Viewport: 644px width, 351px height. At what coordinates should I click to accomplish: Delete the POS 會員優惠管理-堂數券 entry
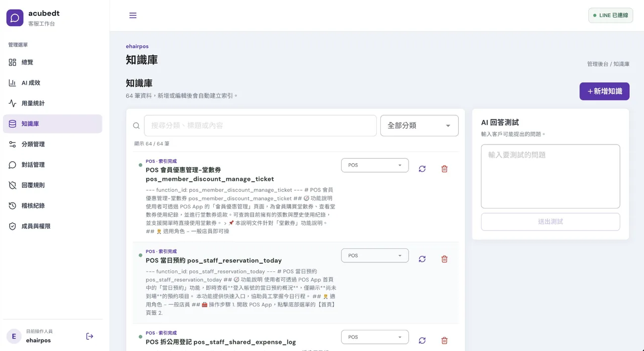click(444, 169)
